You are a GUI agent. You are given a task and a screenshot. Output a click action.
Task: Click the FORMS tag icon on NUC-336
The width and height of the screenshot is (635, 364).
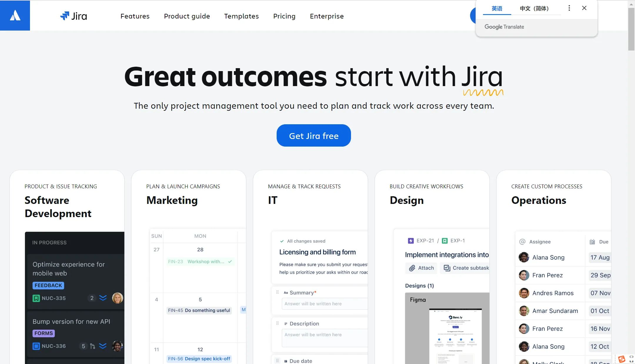[43, 332]
